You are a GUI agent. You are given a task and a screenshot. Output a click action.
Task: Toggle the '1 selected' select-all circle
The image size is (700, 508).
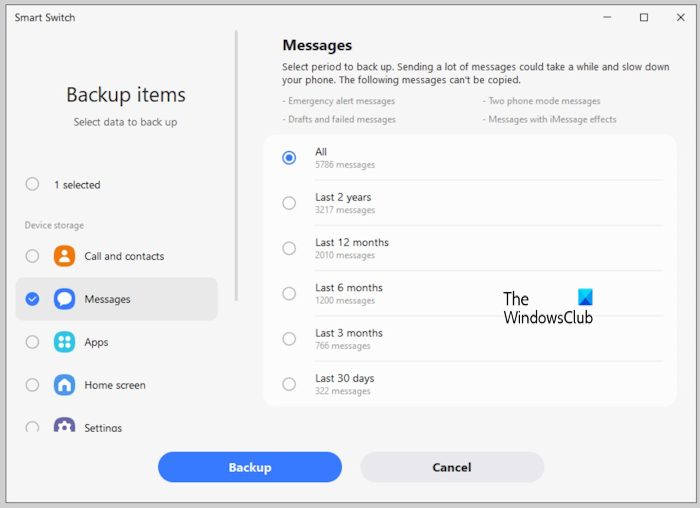[x=33, y=184]
